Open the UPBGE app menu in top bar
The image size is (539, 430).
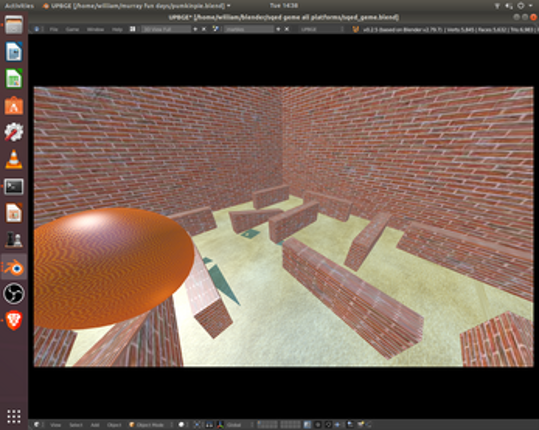pyautogui.click(x=136, y=5)
